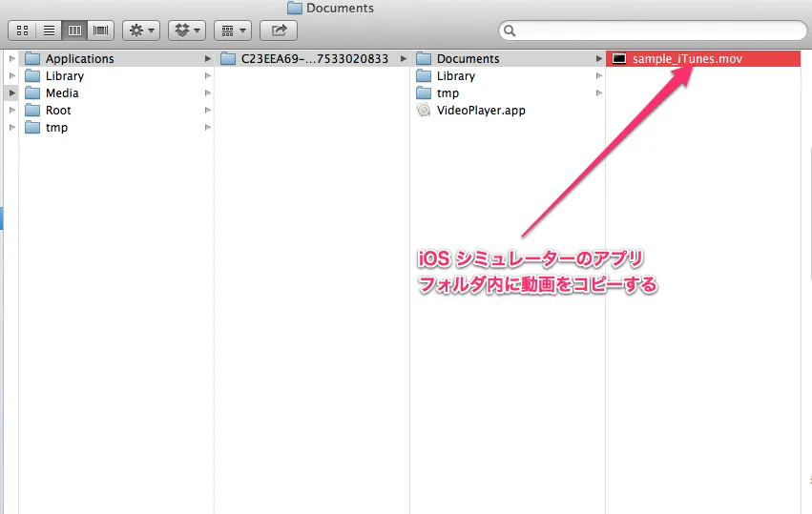
Task: Open the item arrangement dropdown
Action: 233,31
